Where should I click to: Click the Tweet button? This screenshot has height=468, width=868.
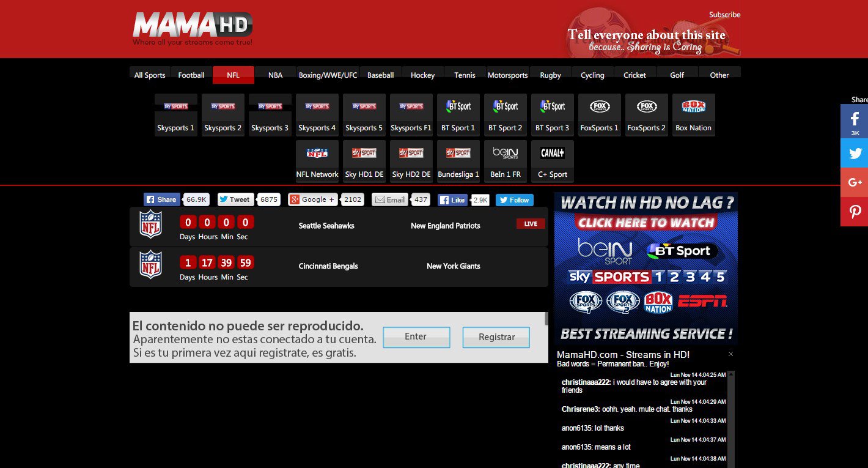click(235, 199)
